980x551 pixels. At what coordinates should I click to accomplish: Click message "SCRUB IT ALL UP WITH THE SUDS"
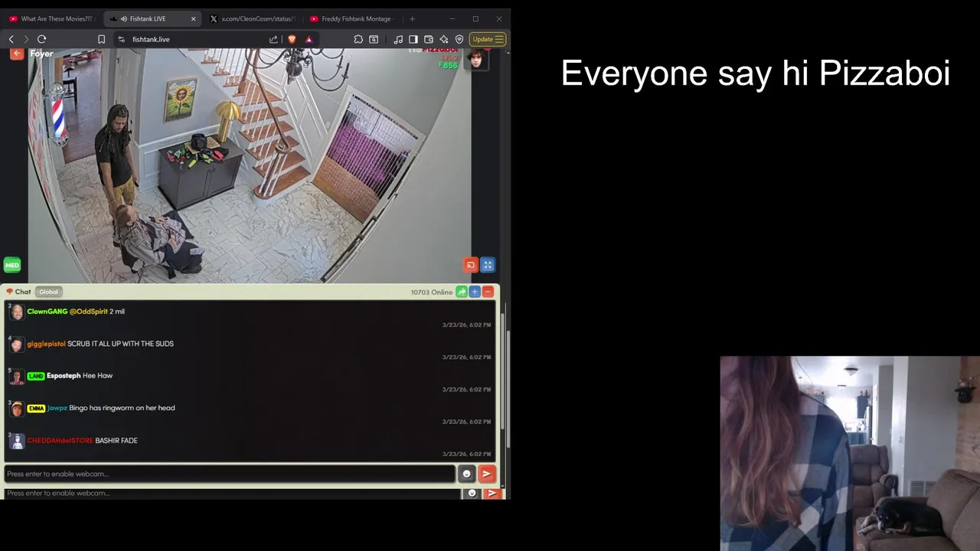tap(120, 344)
